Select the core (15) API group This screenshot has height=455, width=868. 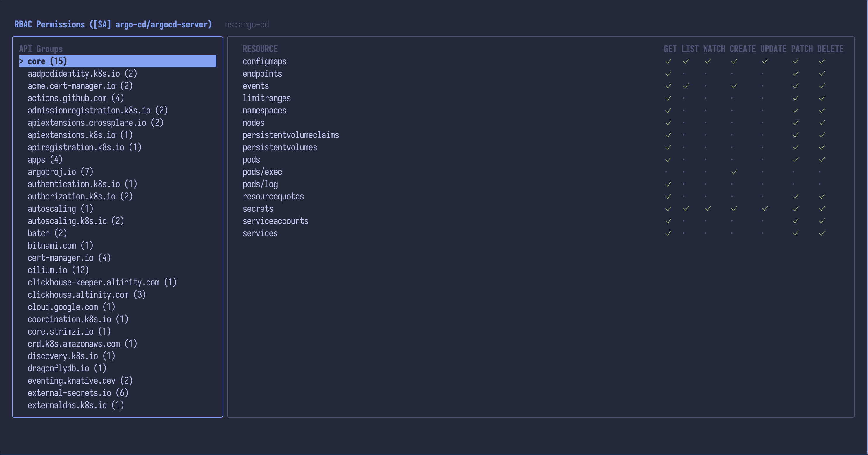pyautogui.click(x=47, y=61)
